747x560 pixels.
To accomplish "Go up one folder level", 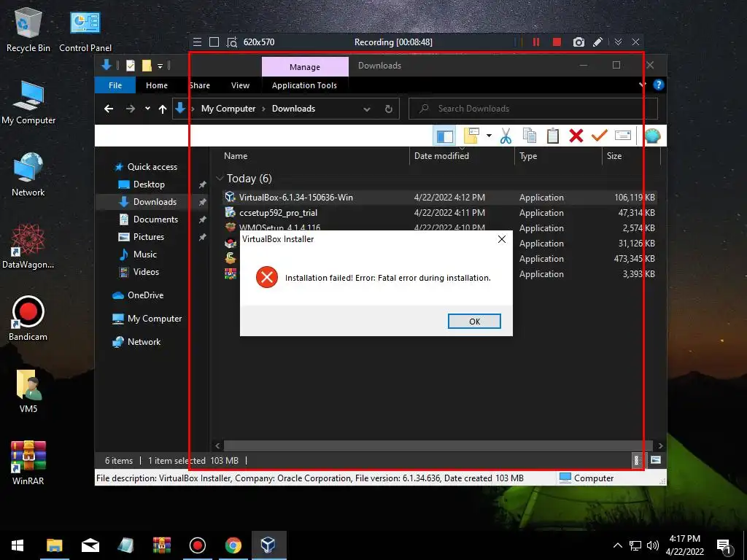I will (163, 109).
